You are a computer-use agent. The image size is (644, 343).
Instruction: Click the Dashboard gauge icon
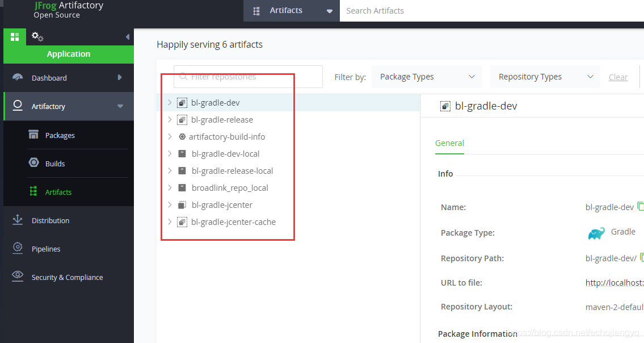pos(18,77)
